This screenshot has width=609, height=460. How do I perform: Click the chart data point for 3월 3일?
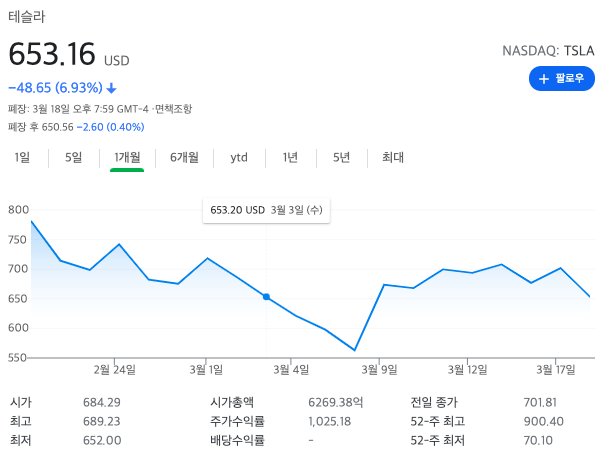(x=266, y=297)
